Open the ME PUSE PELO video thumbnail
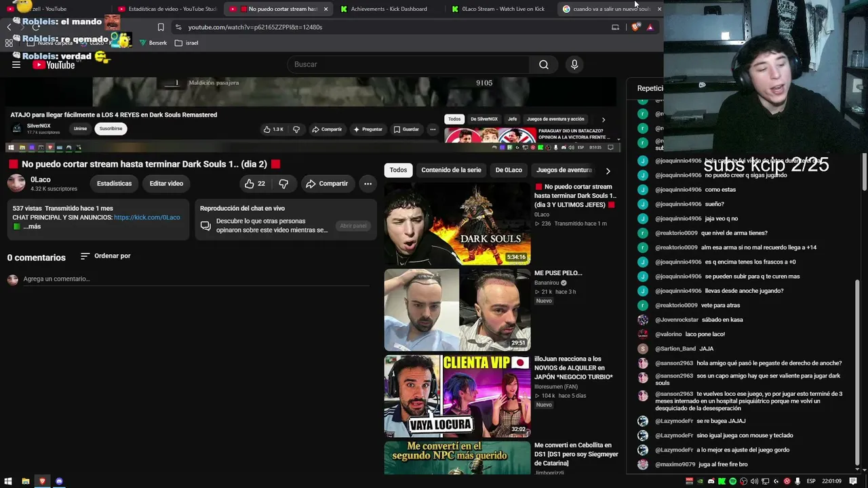868x488 pixels. point(457,310)
